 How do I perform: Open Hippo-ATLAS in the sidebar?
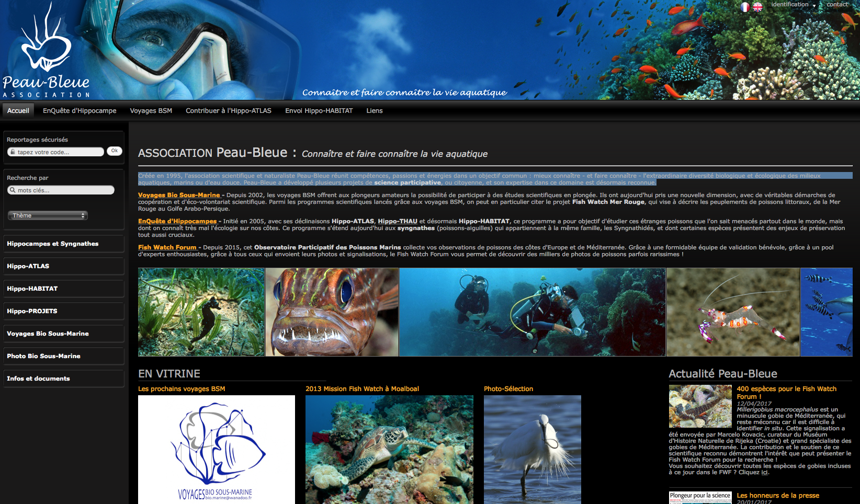[x=28, y=266]
